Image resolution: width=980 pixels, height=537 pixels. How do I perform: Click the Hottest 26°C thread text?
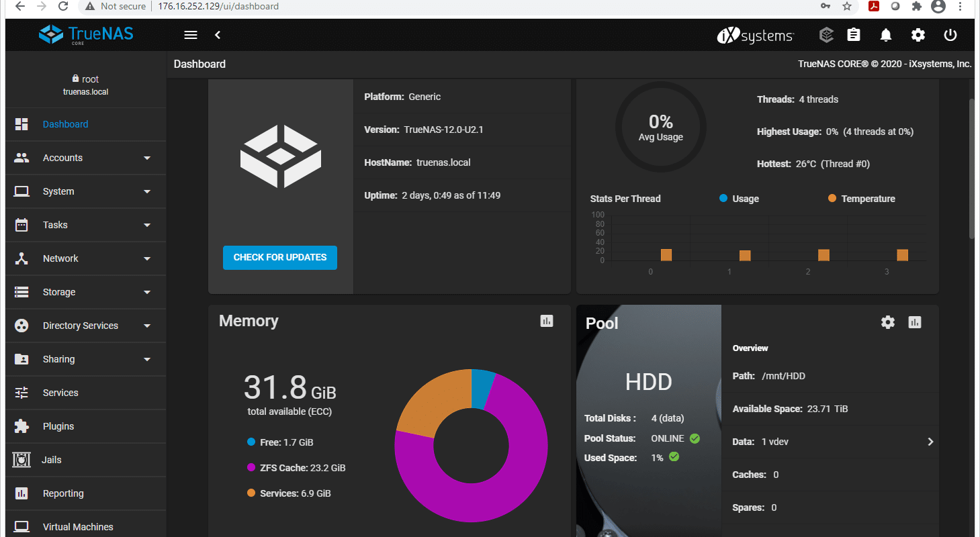point(813,164)
